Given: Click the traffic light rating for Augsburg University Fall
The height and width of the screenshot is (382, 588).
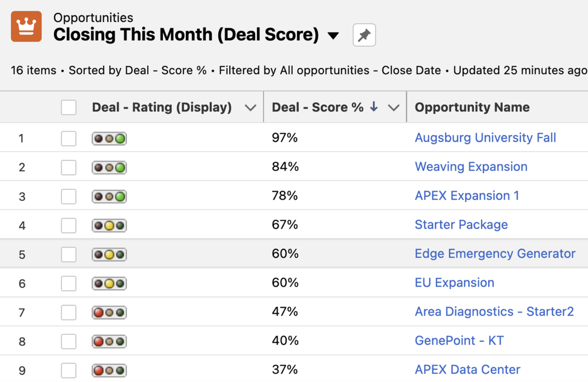Looking at the screenshot, I should click(109, 139).
